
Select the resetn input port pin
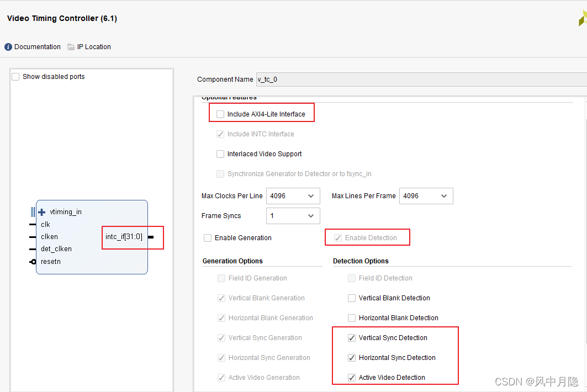(50, 261)
